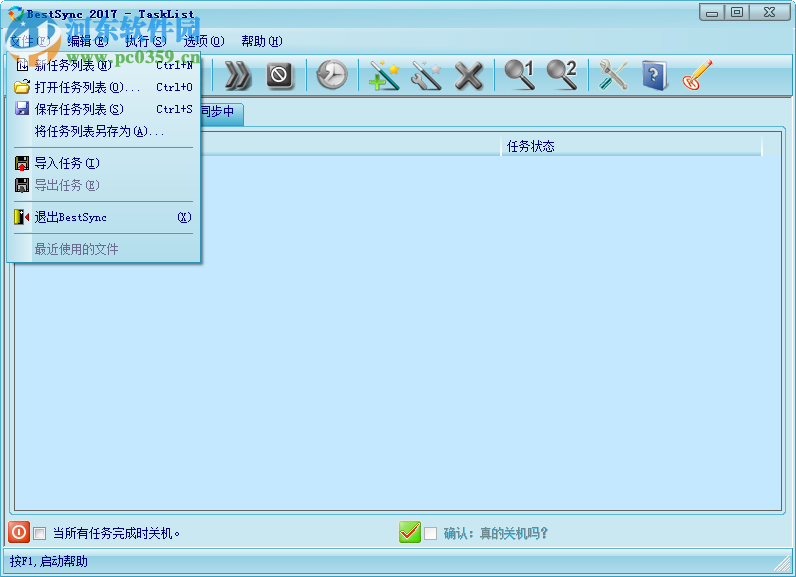Click the pencil registration icon
The height and width of the screenshot is (577, 796).
click(x=697, y=75)
